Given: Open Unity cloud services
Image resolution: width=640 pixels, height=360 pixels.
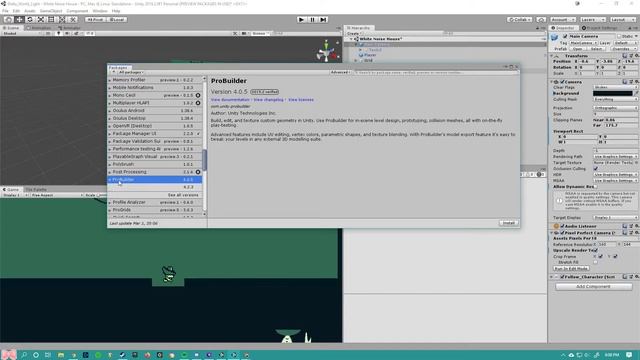Looking at the screenshot, I should 541,19.
